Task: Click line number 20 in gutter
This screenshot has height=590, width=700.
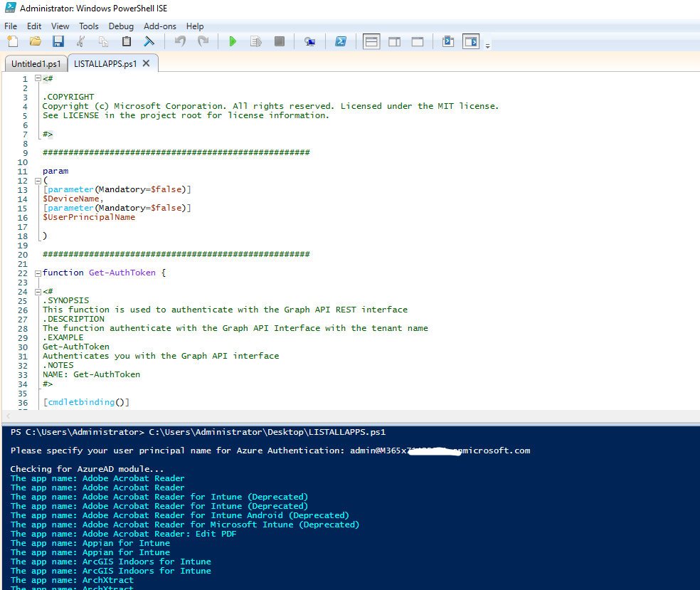Action: [x=23, y=255]
